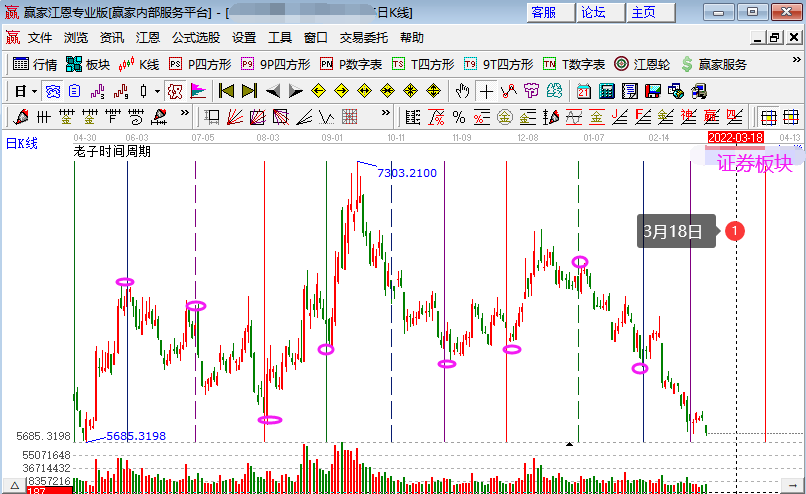The image size is (806, 494).
Task: Click the plain percent sign % tool icon
Action: coord(459,117)
